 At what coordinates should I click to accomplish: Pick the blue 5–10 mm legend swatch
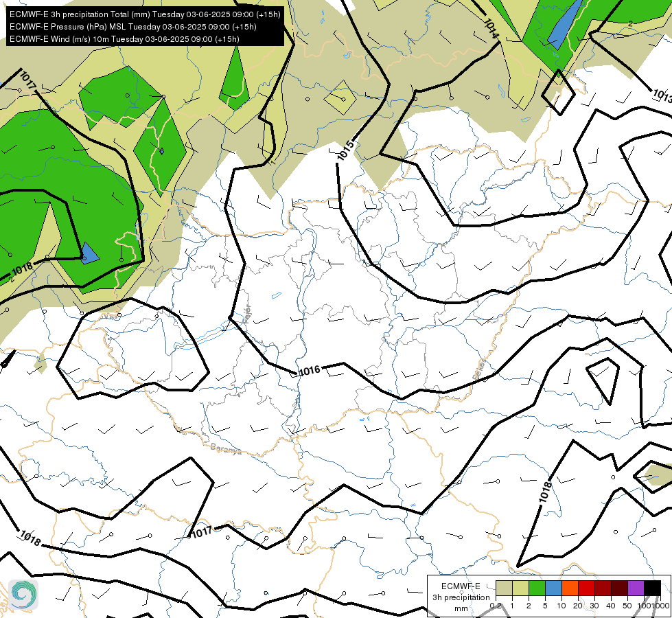[553, 588]
